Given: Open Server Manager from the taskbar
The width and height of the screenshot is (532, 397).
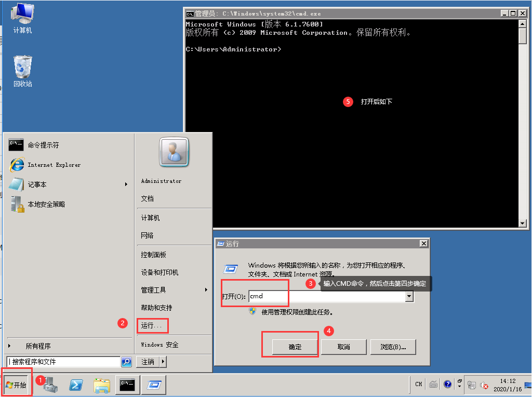Looking at the screenshot, I should click(51, 385).
